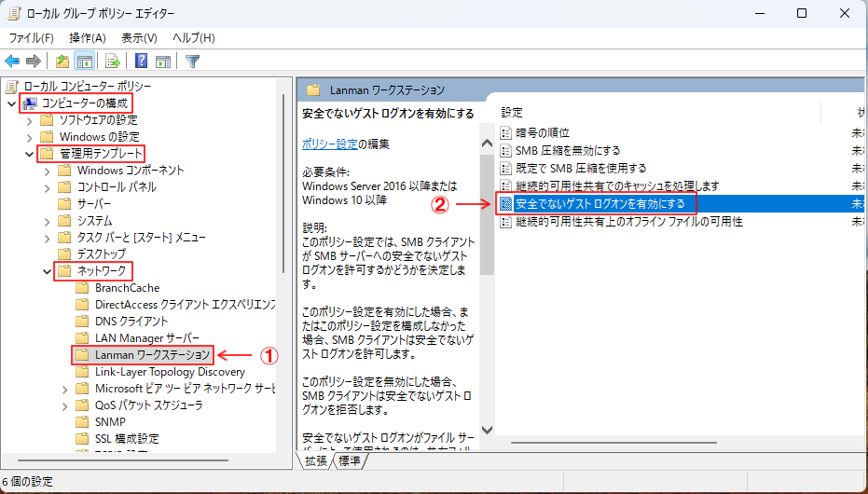Click the Filter funnel toolbar icon
868x494 pixels.
coord(192,61)
